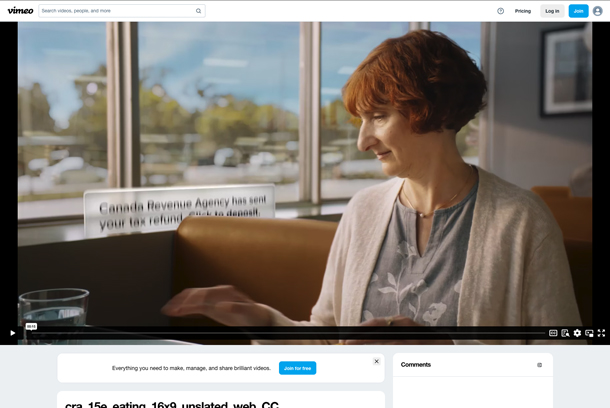
Task: Seek along the video progress bar
Action: (x=288, y=333)
